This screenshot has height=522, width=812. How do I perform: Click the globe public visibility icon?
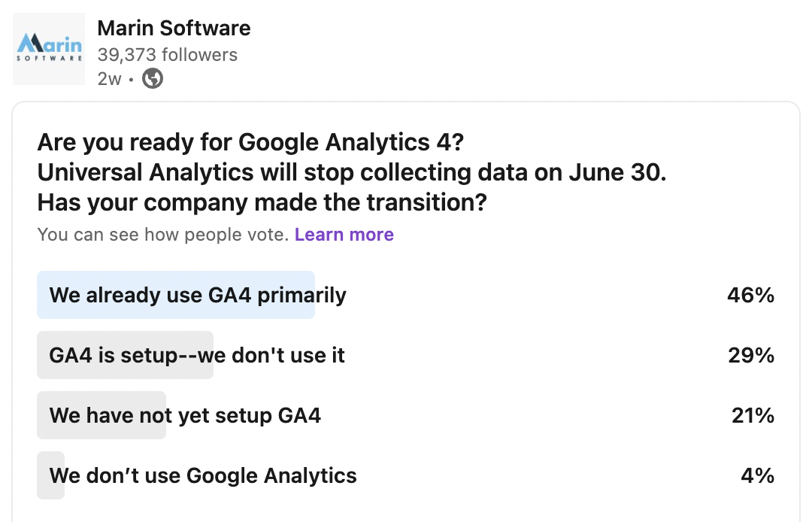click(x=153, y=78)
